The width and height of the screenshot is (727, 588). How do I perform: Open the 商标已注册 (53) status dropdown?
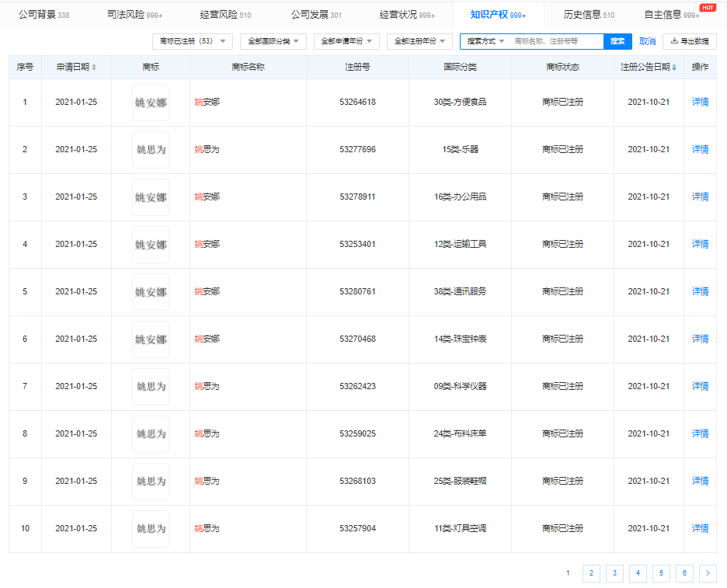pos(193,41)
